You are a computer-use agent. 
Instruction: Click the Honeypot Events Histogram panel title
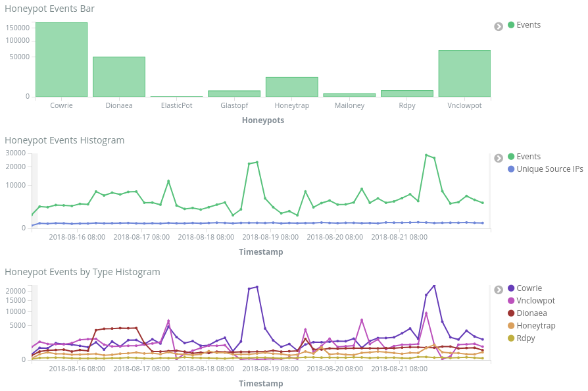pyautogui.click(x=64, y=140)
